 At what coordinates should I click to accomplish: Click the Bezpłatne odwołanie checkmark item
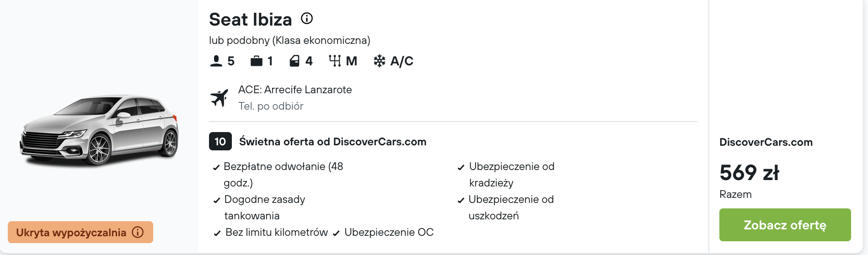pos(278,175)
